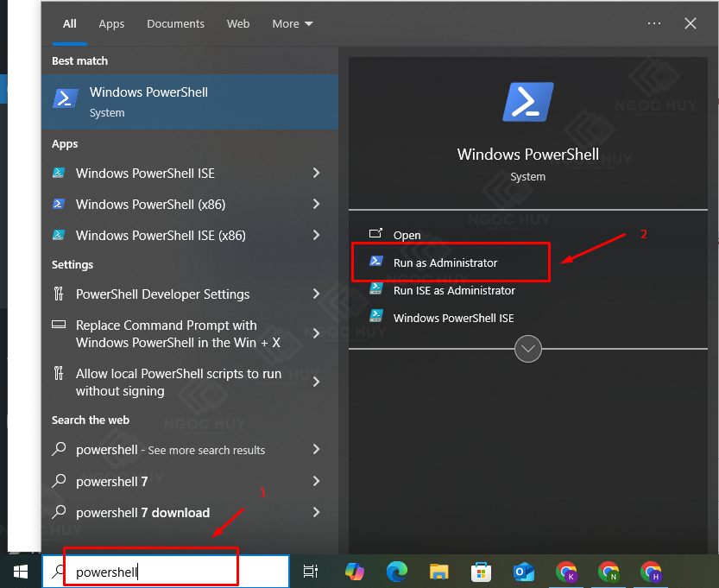The height and width of the screenshot is (588, 719).
Task: Open the Windows Start menu
Action: 21,572
